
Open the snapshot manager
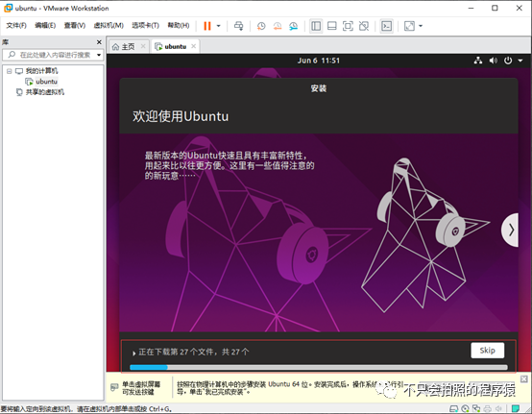(x=294, y=26)
